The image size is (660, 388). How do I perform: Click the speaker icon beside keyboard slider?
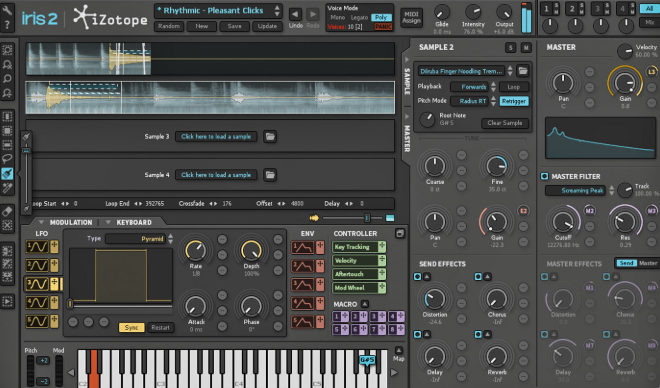pos(314,218)
